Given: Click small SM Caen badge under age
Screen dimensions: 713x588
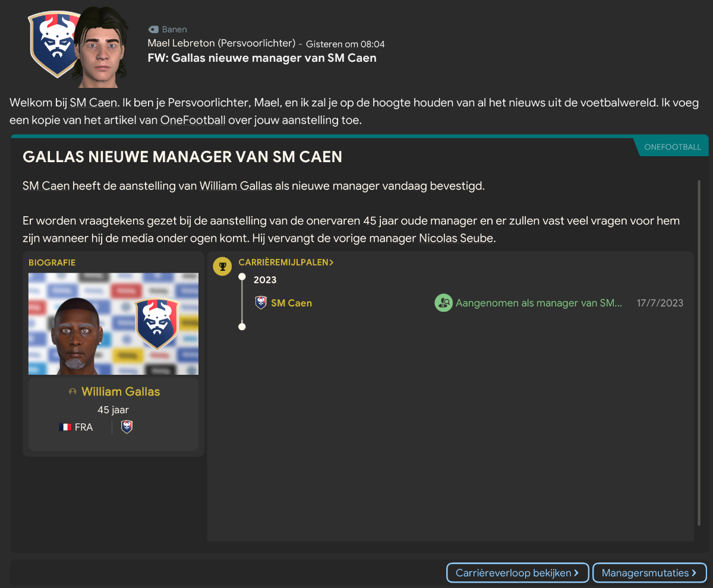Looking at the screenshot, I should [x=127, y=427].
